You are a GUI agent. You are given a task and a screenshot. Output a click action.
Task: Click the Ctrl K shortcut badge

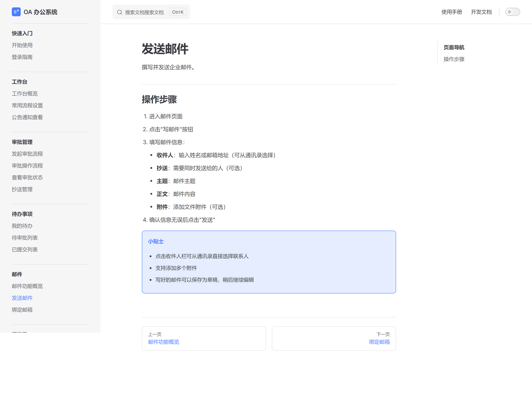click(178, 12)
